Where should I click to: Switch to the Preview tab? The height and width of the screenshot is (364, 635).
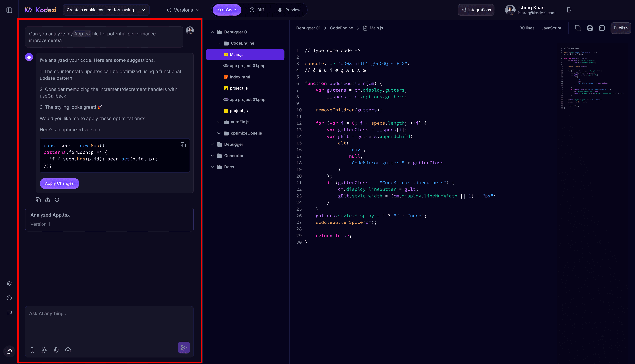289,10
